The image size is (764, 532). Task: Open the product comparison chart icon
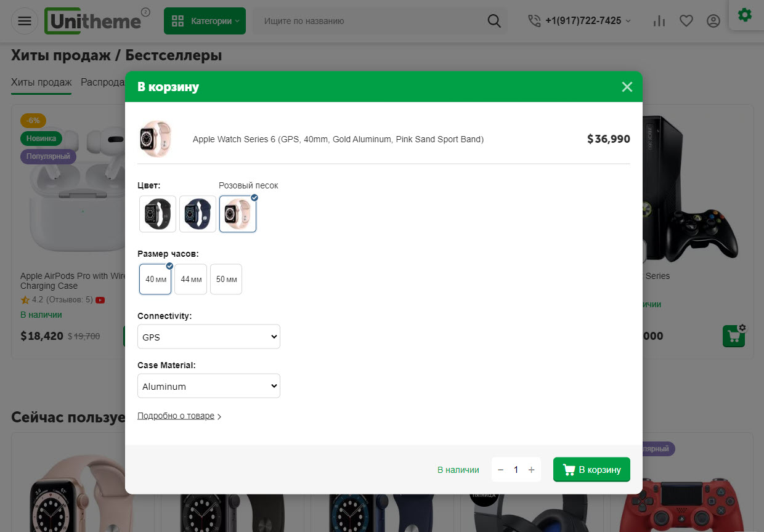coord(659,21)
